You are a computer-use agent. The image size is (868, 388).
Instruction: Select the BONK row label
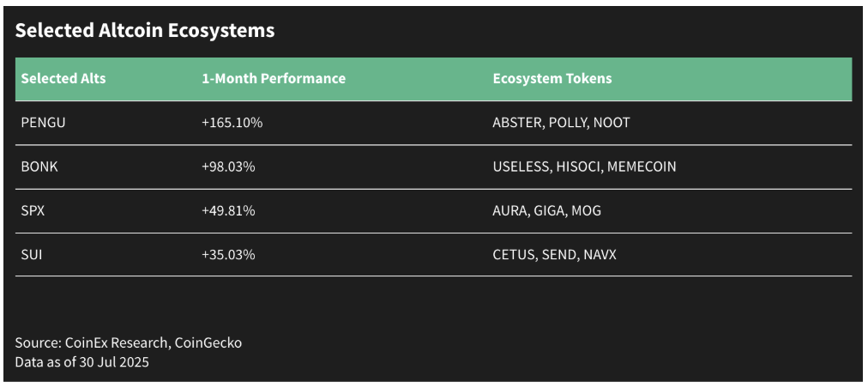click(x=39, y=167)
